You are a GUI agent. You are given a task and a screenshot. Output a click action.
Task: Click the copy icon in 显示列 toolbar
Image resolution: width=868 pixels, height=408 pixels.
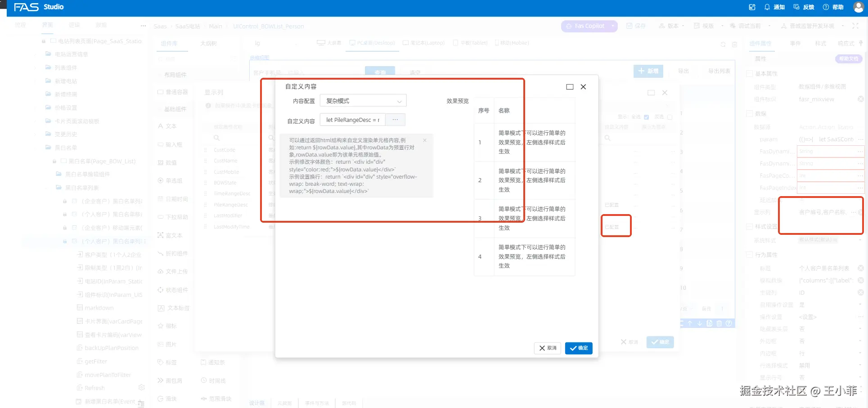tap(710, 323)
